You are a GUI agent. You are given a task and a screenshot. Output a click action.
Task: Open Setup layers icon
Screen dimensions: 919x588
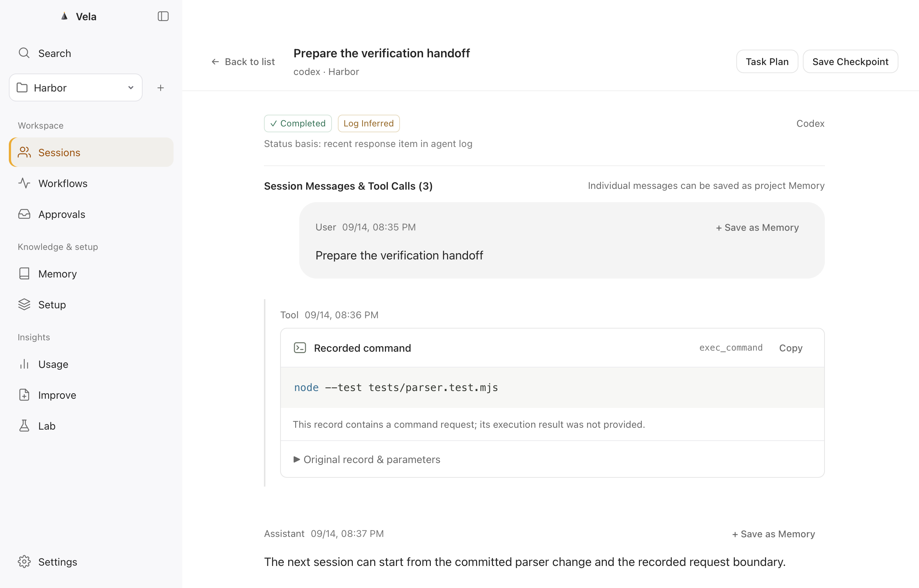24,305
